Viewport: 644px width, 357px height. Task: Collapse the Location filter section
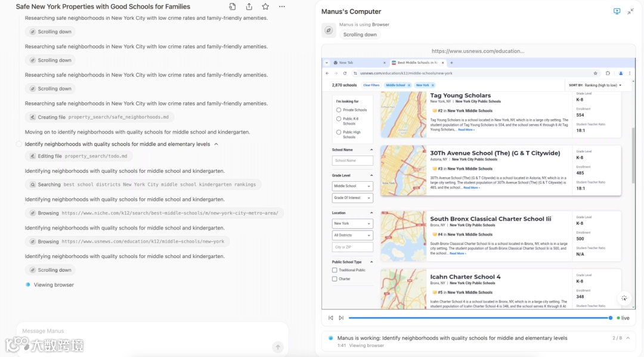[x=371, y=213]
